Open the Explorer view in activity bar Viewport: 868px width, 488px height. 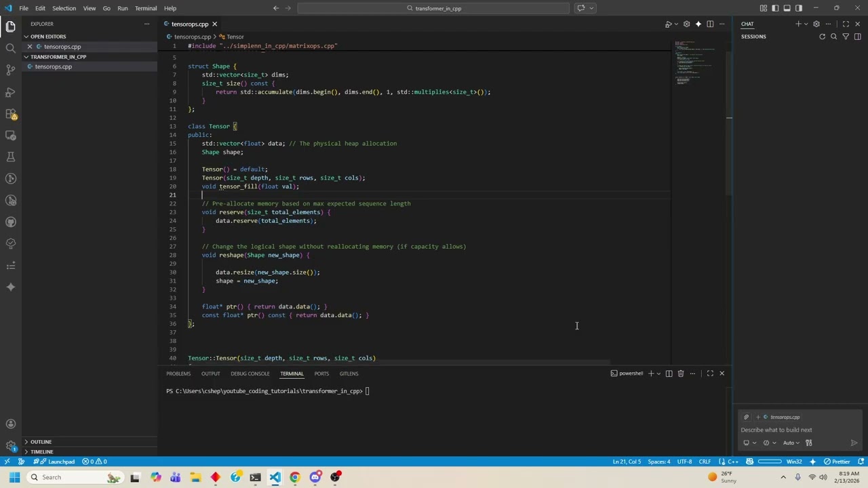click(10, 26)
